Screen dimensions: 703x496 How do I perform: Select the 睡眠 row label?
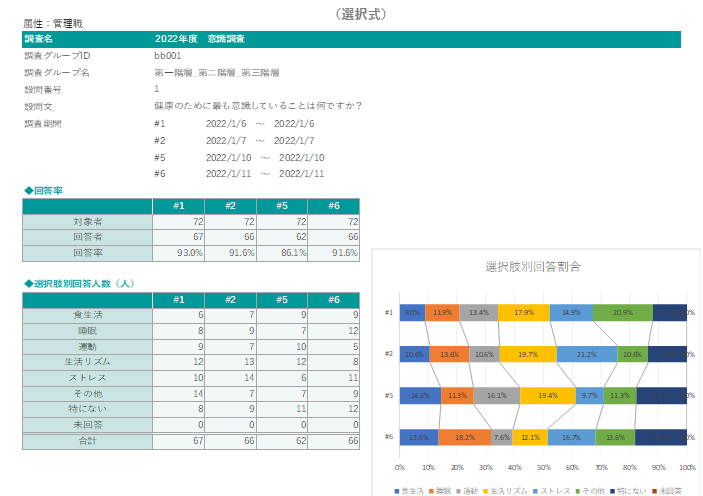(87, 331)
